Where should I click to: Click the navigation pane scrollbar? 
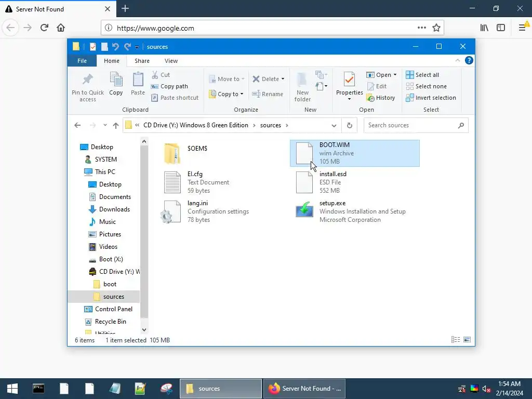point(144,231)
